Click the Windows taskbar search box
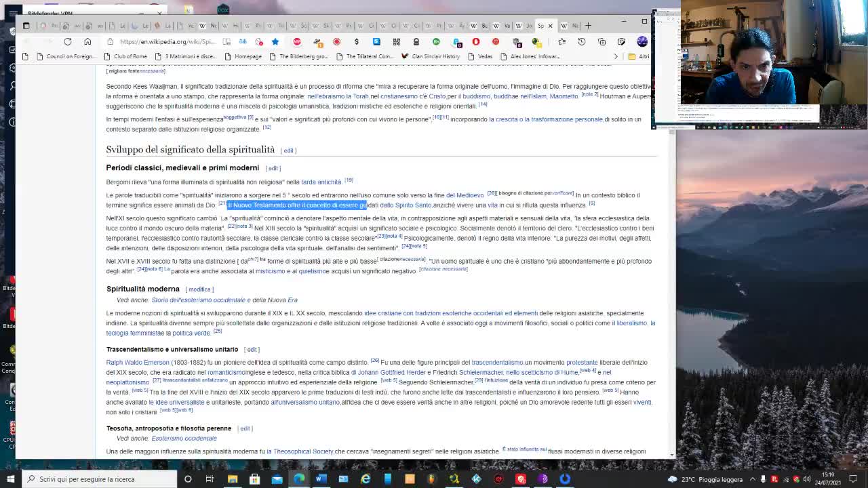This screenshot has height=488, width=868. pyautogui.click(x=100, y=479)
